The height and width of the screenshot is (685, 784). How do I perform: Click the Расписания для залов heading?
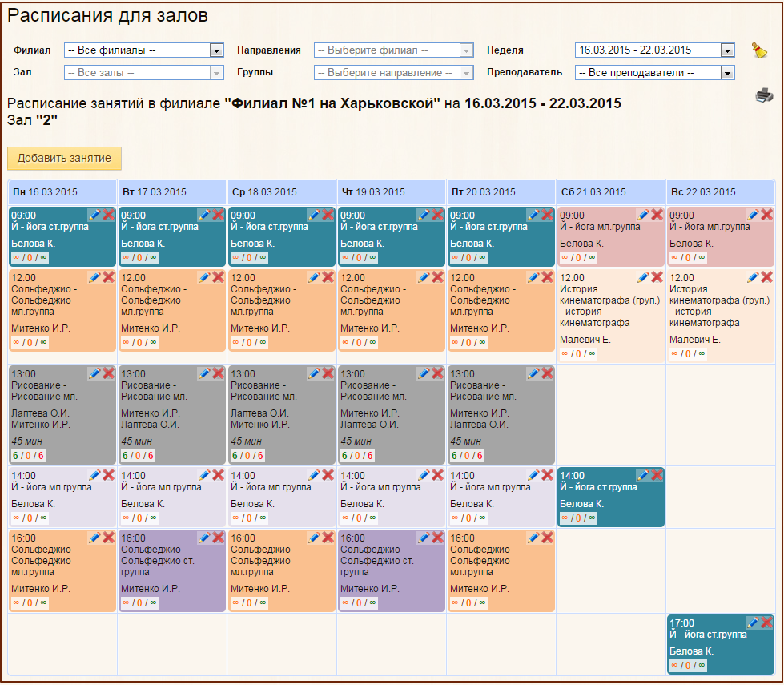107,15
